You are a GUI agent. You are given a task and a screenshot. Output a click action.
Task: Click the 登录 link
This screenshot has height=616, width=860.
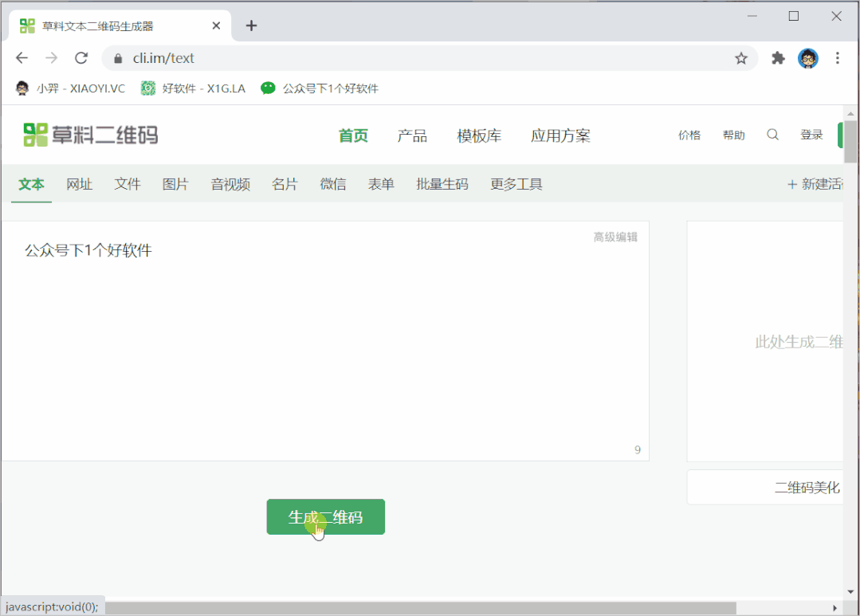(811, 135)
